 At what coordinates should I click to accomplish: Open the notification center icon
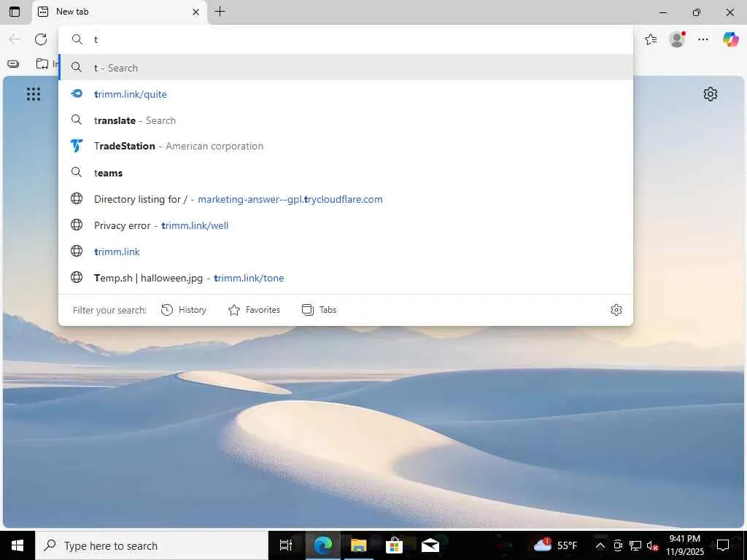(x=723, y=545)
